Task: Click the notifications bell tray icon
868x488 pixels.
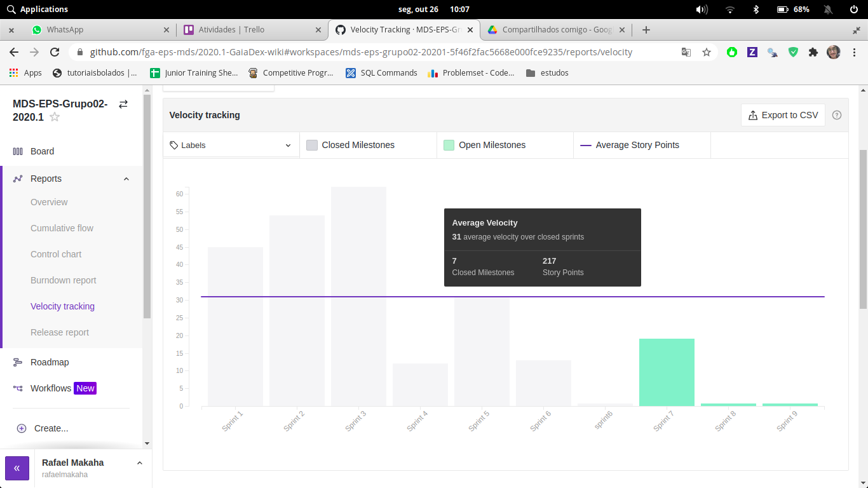Action: pos(828,10)
